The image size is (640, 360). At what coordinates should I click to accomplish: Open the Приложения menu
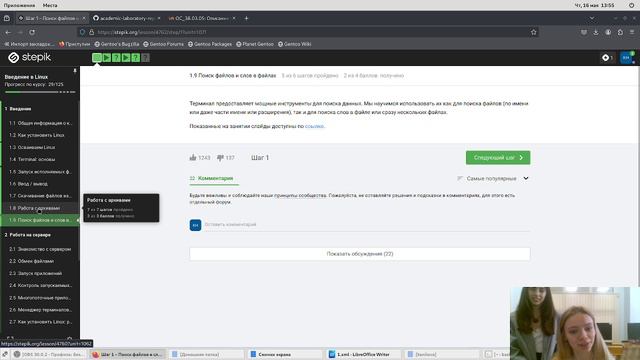(x=19, y=5)
